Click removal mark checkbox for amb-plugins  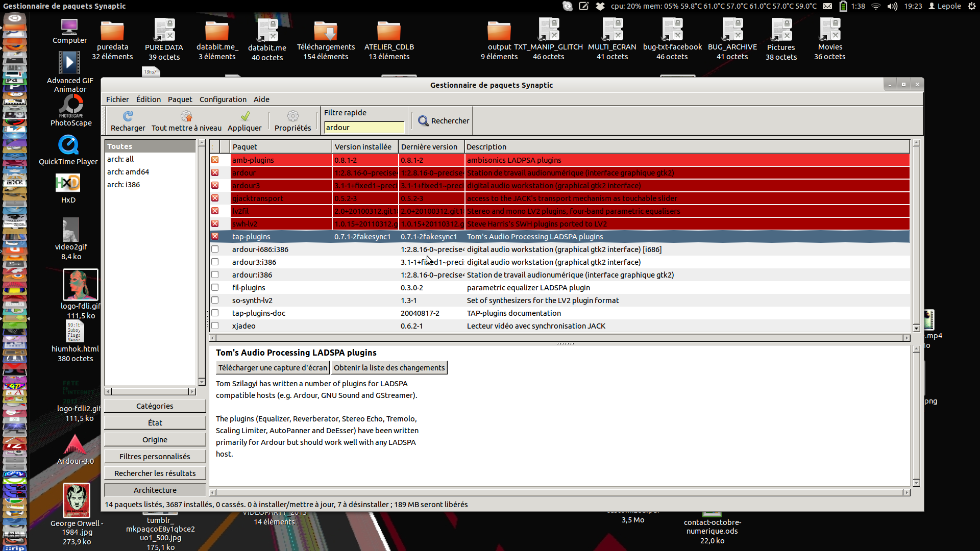215,160
